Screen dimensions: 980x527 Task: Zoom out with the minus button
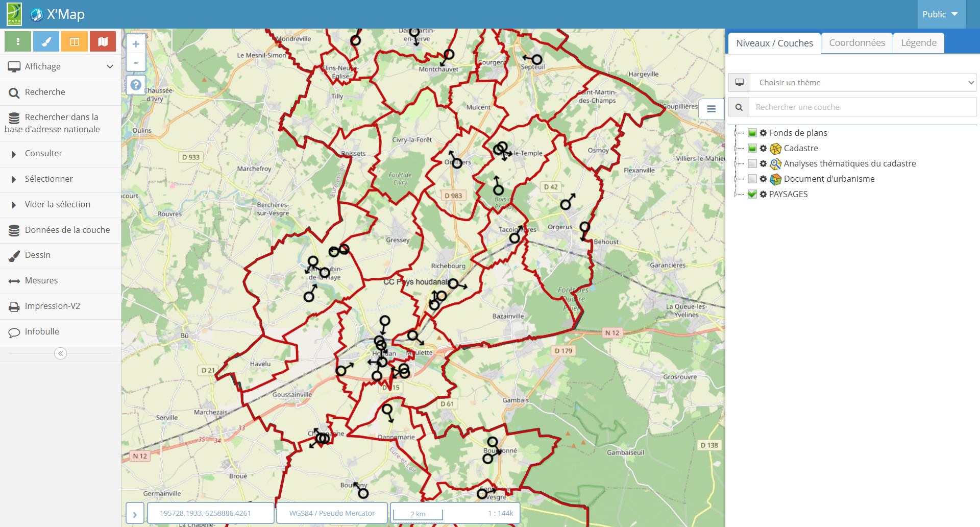coord(136,63)
